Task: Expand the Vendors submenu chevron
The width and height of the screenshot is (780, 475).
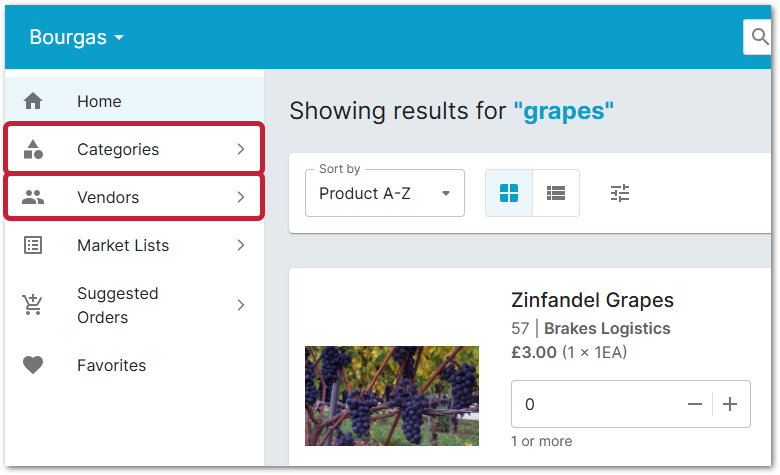Action: (241, 197)
